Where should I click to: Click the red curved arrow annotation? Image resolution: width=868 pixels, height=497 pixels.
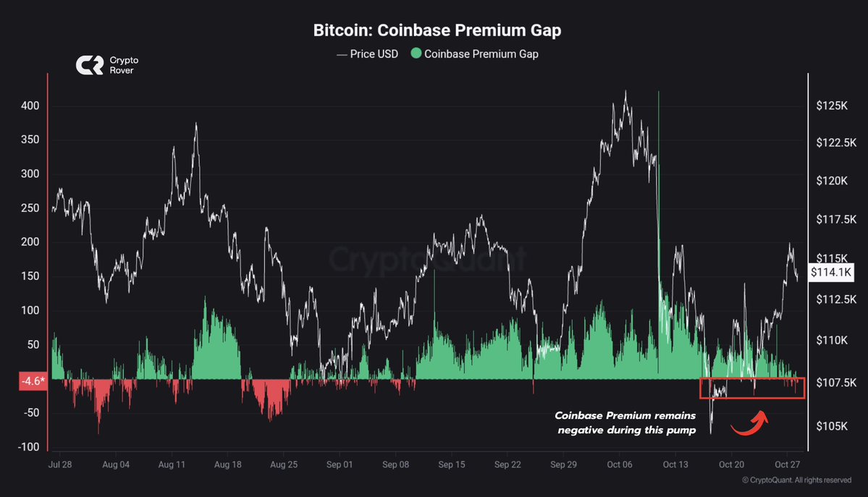click(748, 425)
